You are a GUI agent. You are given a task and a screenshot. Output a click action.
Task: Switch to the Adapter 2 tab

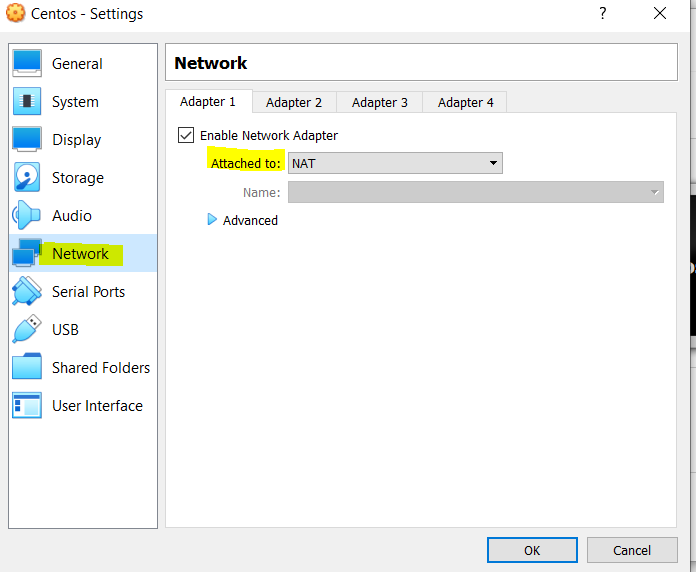point(294,103)
